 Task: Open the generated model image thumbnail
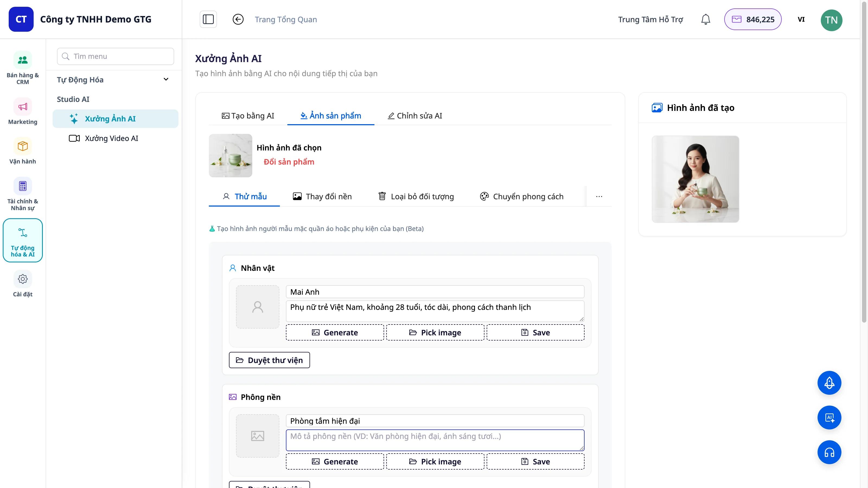(695, 179)
